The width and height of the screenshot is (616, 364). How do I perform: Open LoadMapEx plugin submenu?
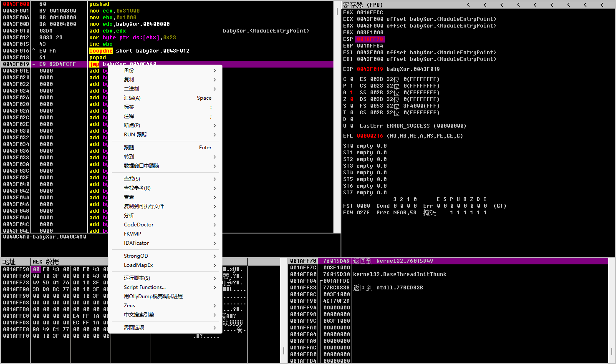[x=165, y=265]
